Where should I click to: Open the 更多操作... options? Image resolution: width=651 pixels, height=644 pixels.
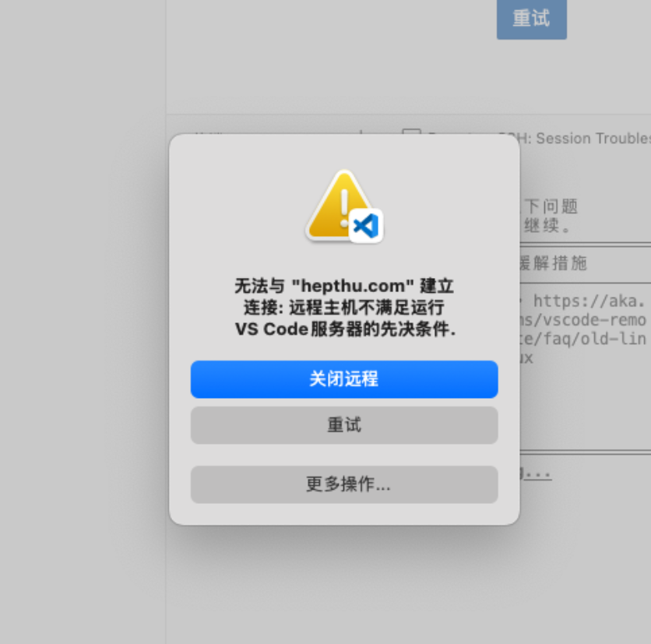click(x=344, y=484)
